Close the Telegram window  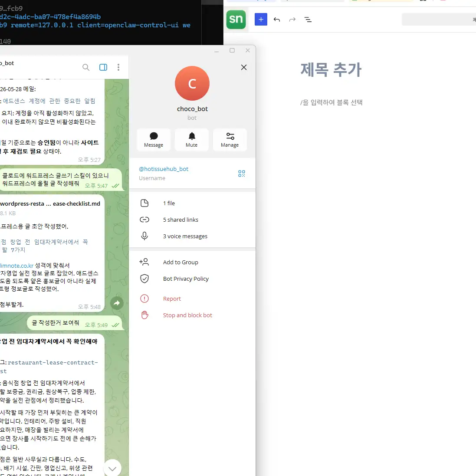click(248, 50)
